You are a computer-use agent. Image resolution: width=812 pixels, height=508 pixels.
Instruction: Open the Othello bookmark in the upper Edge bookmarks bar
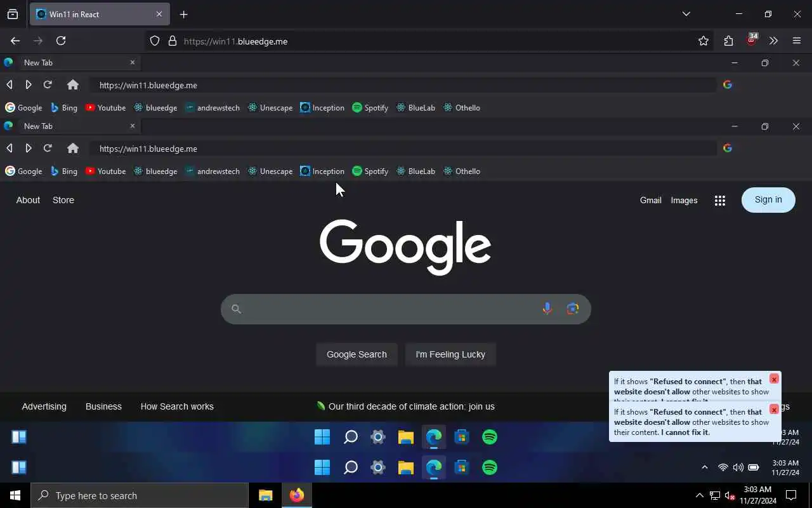462,107
